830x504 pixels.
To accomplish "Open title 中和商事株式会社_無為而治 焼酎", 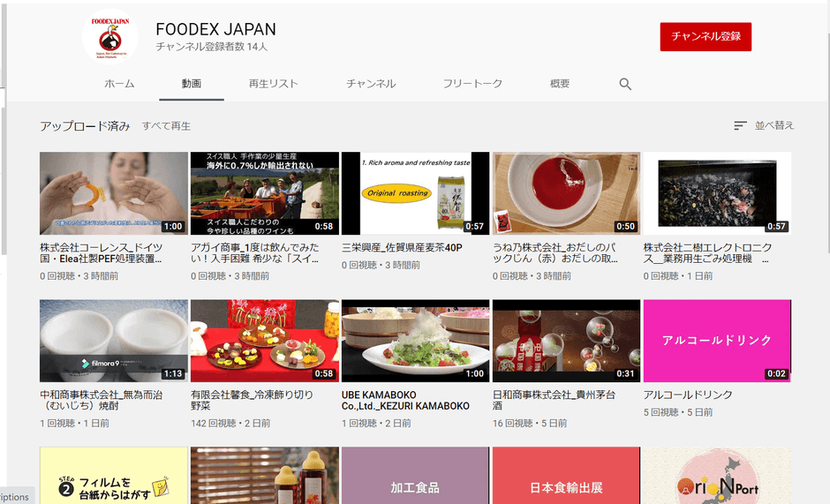I will pyautogui.click(x=102, y=400).
